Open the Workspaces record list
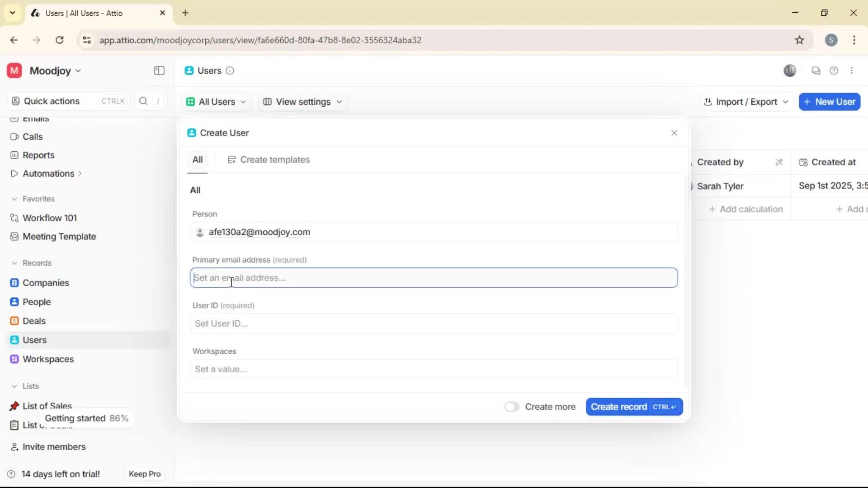Viewport: 868px width, 488px height. pos(48,359)
